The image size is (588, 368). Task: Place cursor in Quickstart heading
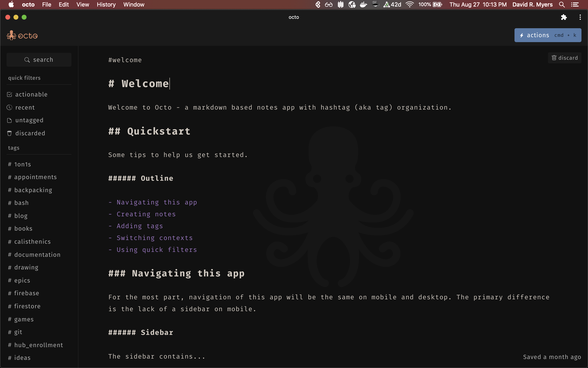[x=159, y=131]
